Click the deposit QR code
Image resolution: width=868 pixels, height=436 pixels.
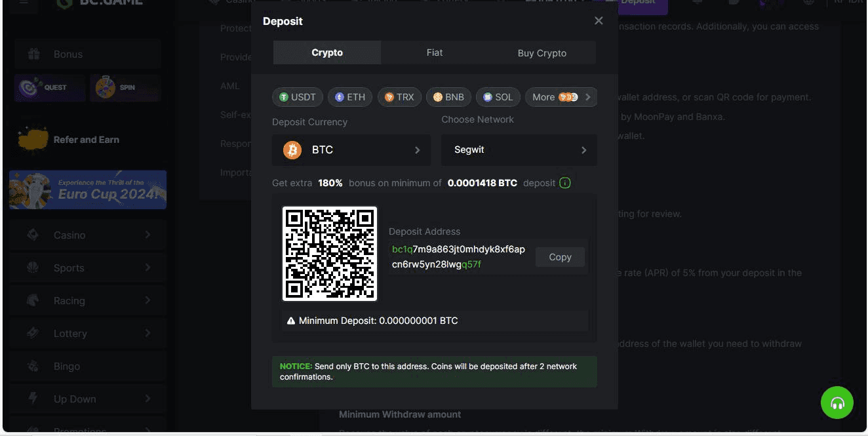(x=329, y=253)
